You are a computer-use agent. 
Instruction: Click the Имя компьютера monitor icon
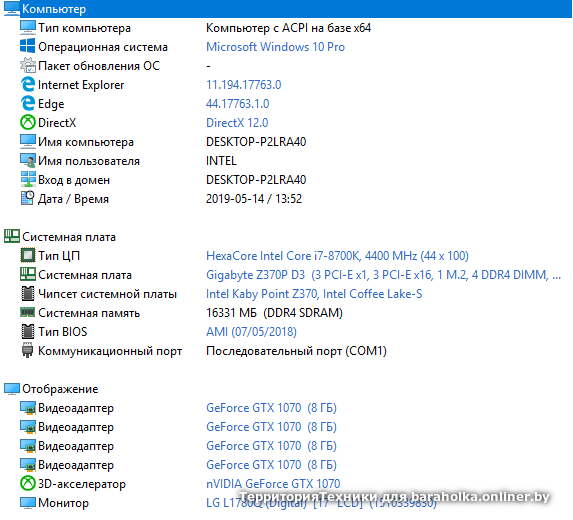pos(28,141)
